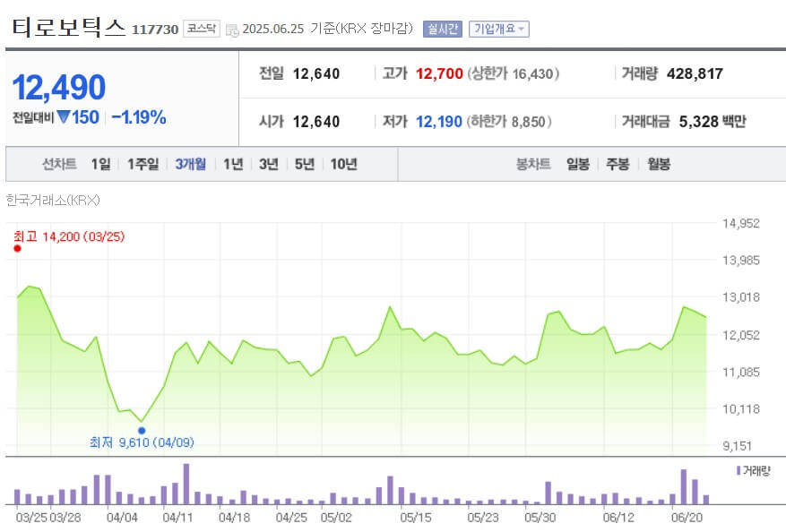Click the 거래량 legend in volume chart

tap(753, 471)
